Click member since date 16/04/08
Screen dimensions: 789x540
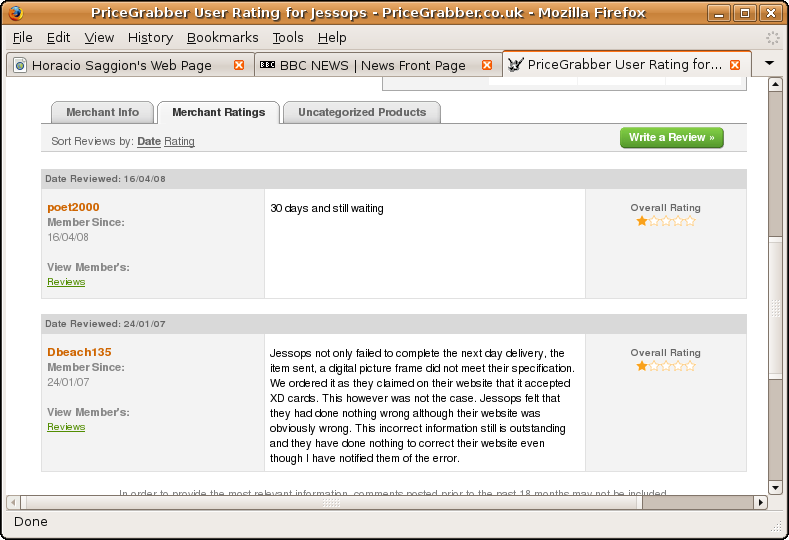coord(68,237)
